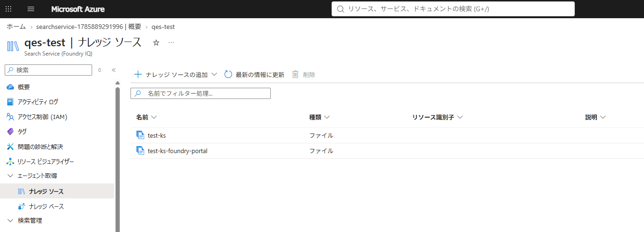Click the qes-test knowledge source header icon
Screen dimensions: 644x232
pyautogui.click(x=13, y=46)
